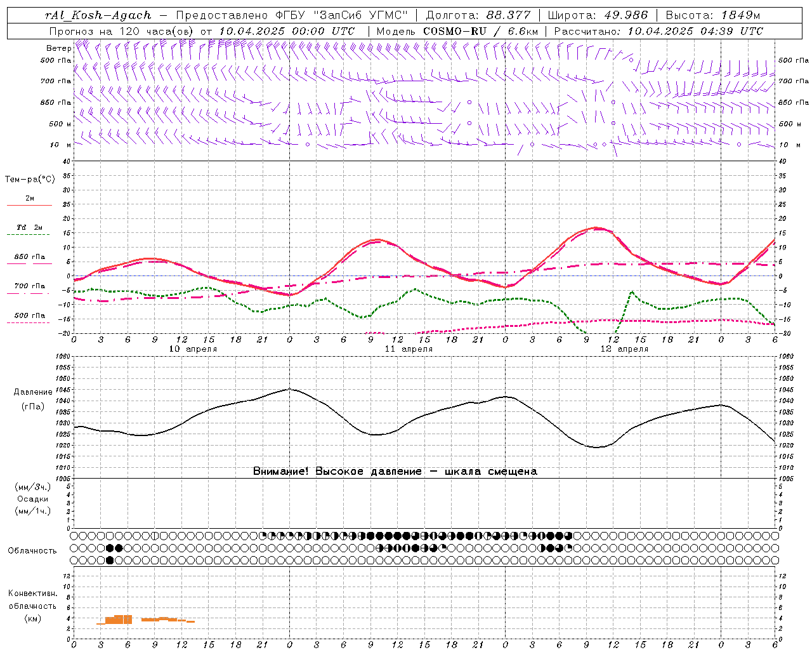Click the '11 апреля' date label

pos(409,349)
